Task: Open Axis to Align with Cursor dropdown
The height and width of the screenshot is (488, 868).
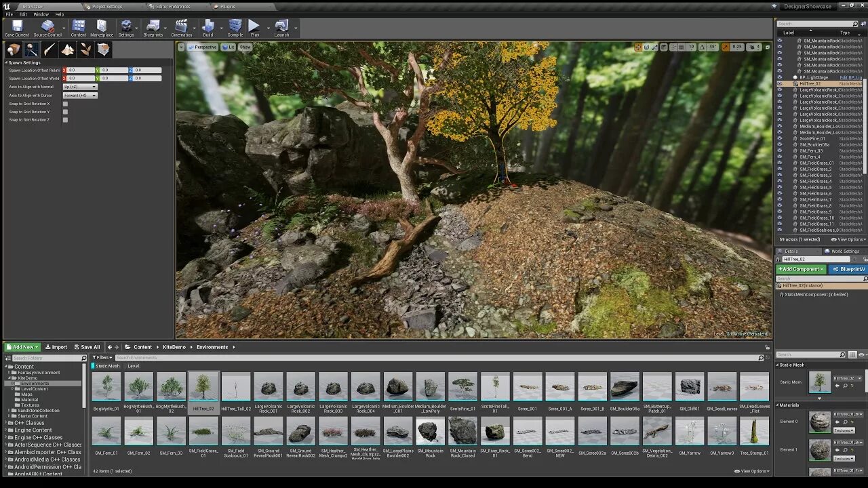Action: 80,96
